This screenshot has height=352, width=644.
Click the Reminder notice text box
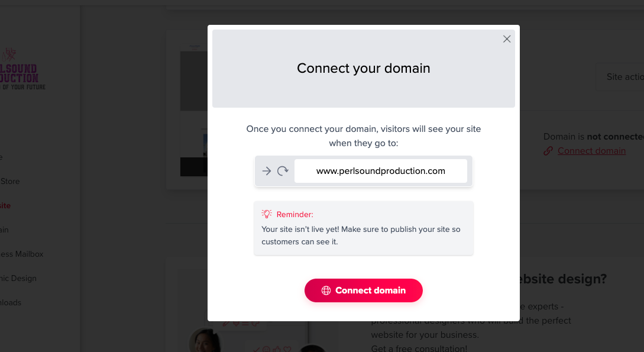pyautogui.click(x=364, y=228)
